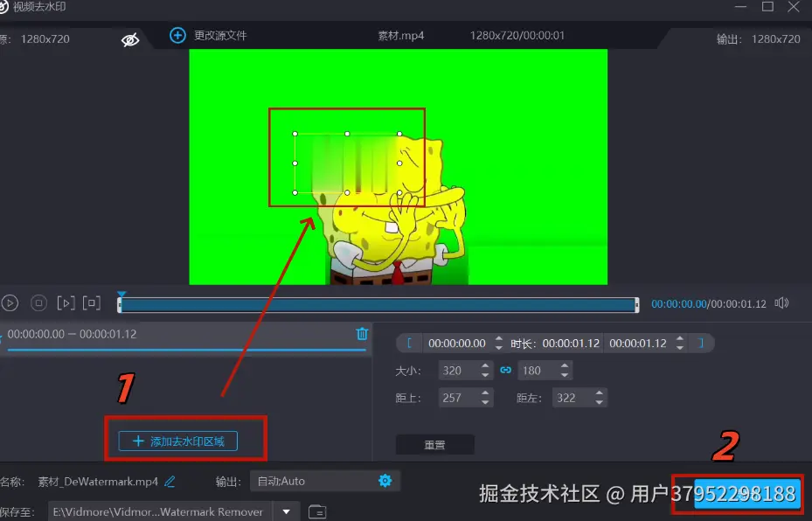Click the volume speaker icon
Screen dimensions: 812x521
pyautogui.click(x=781, y=303)
